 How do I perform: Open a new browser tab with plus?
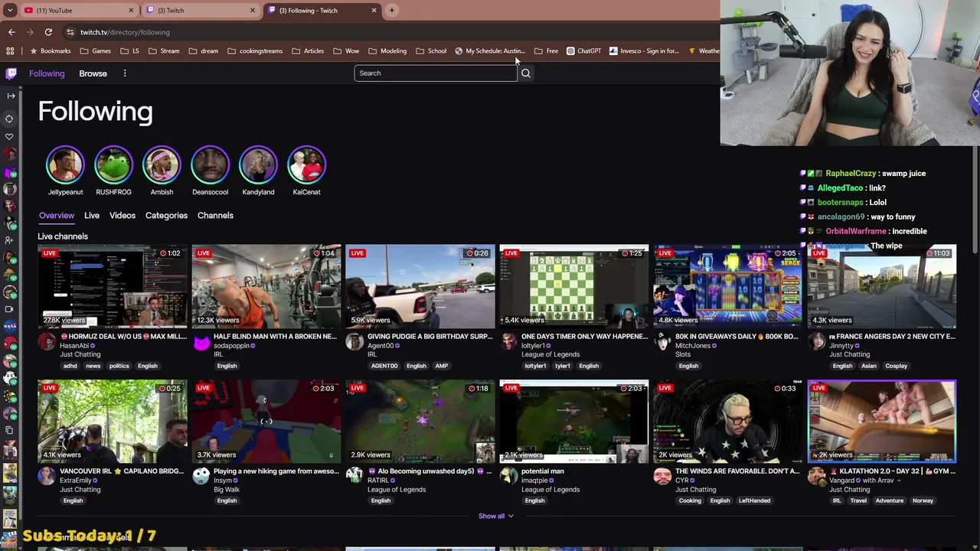(x=392, y=10)
